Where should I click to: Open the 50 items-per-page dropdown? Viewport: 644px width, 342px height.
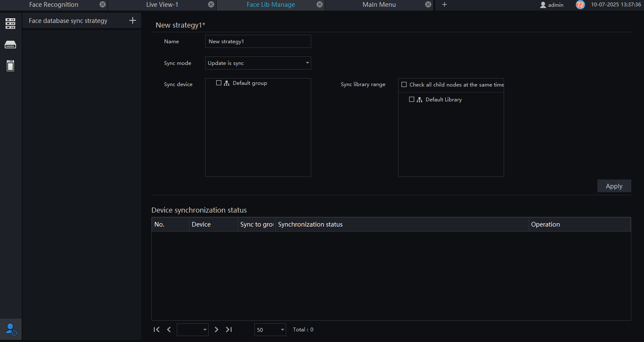coord(270,330)
